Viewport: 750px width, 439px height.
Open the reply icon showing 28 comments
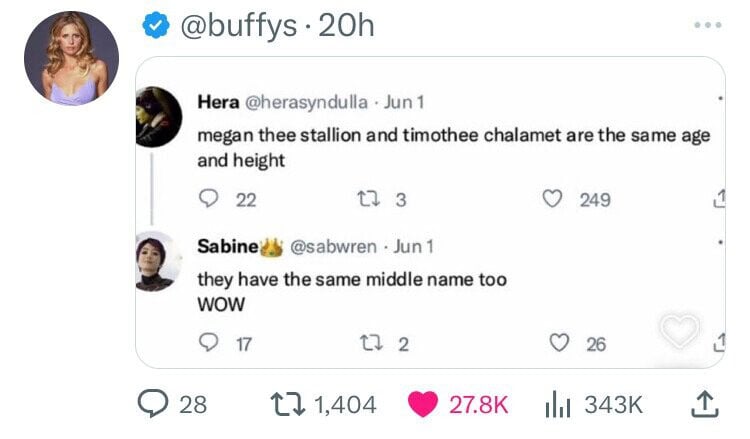point(153,404)
